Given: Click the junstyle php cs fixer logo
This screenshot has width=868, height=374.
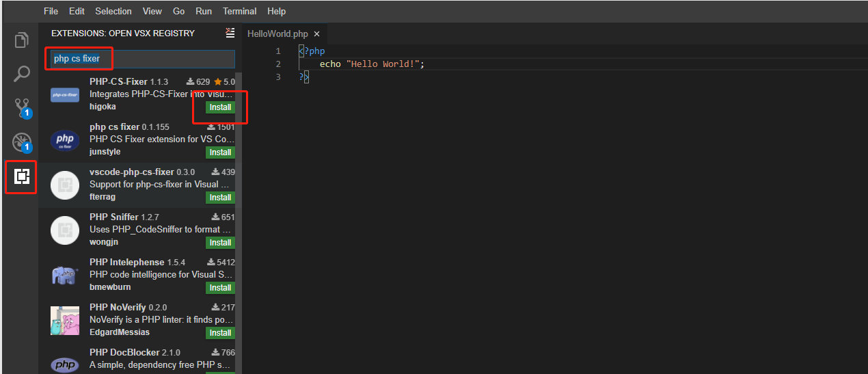Looking at the screenshot, I should click(65, 140).
